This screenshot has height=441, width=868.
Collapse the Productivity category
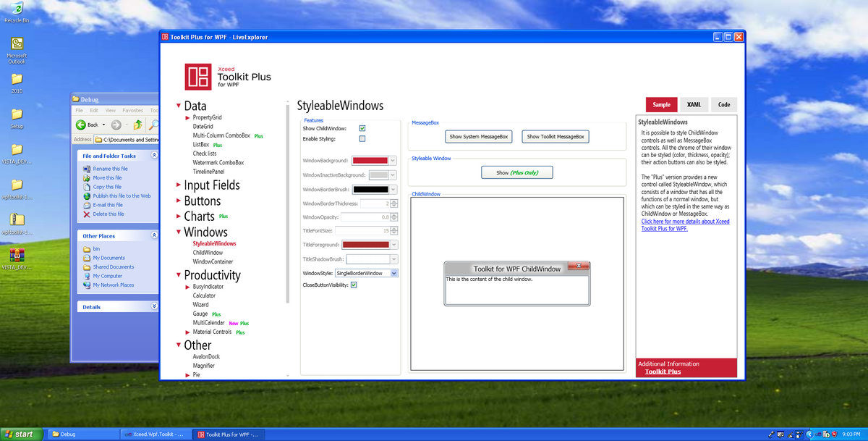[x=179, y=275]
